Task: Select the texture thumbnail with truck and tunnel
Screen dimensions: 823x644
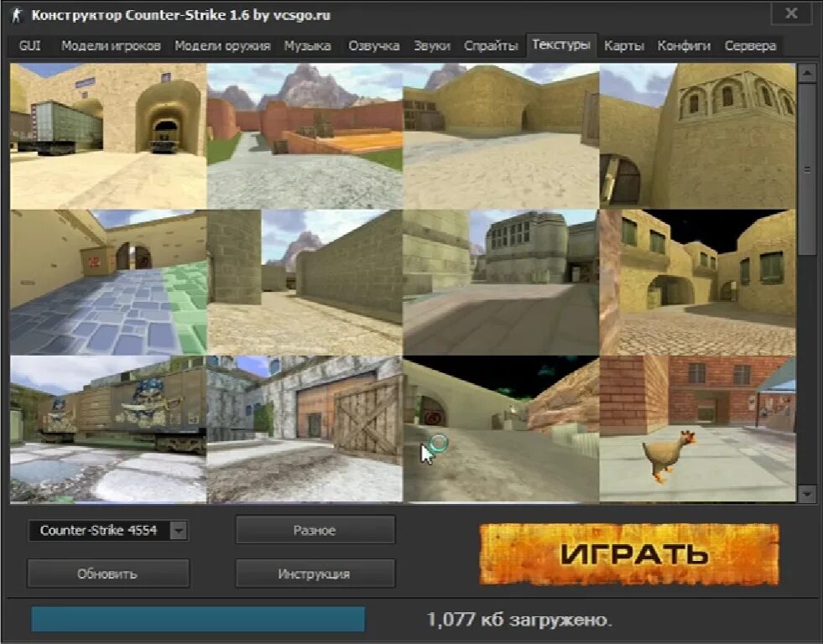Action: coord(108,137)
